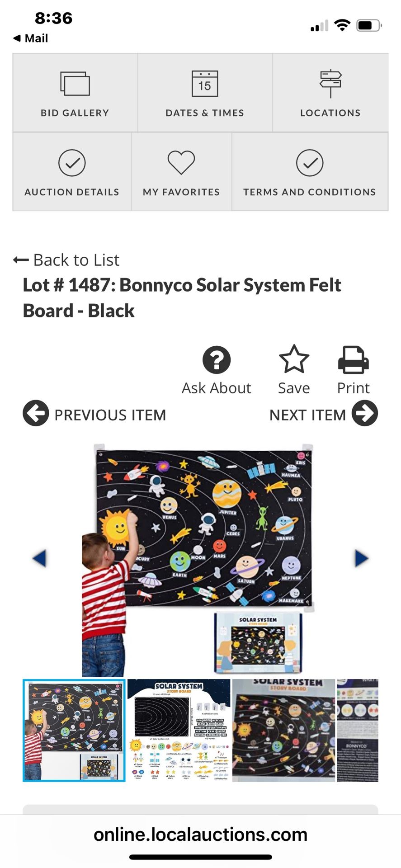
Task: Go to next item arrow icon
Action: click(365, 413)
